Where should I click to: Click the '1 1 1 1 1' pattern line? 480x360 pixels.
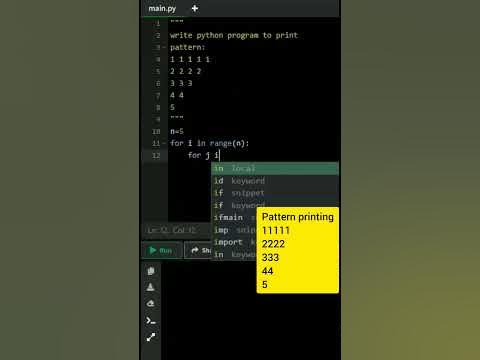(x=190, y=59)
